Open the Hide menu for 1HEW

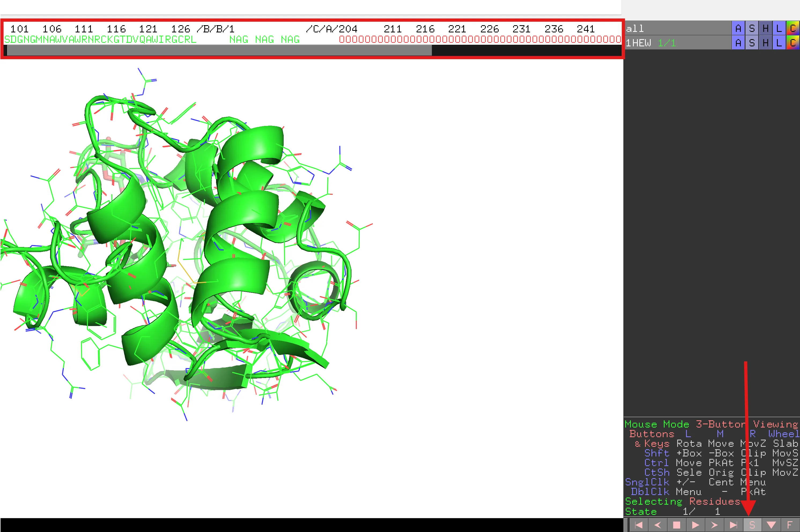tap(765, 43)
